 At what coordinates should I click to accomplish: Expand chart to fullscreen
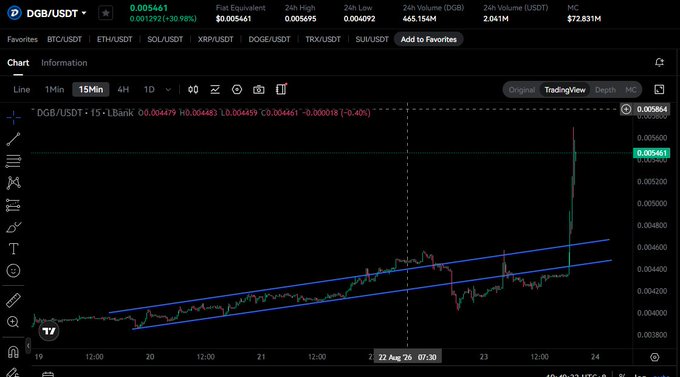click(x=659, y=89)
